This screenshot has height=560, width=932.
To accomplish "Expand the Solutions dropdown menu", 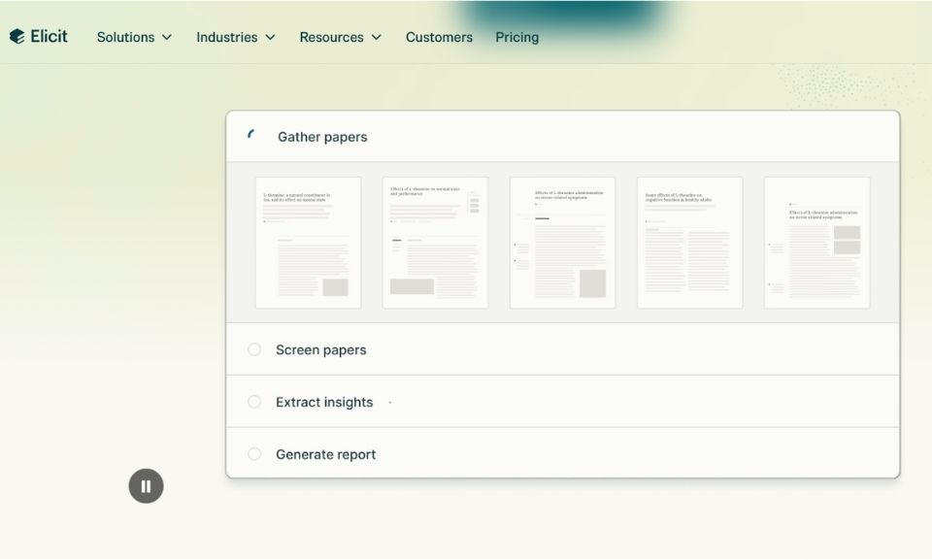I will click(x=134, y=37).
